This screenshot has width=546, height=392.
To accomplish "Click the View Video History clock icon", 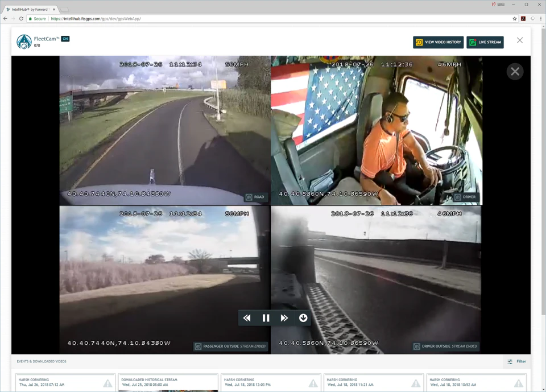I will click(419, 42).
